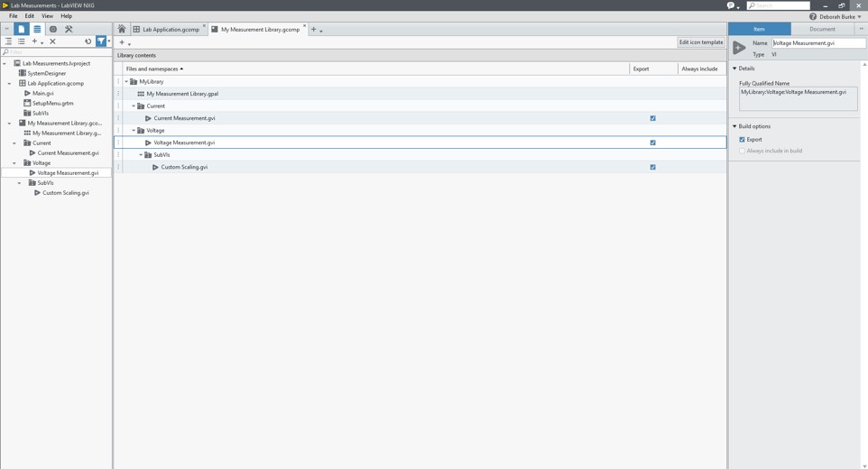
Task: Click the expand-all tree icon in project toolbar
Action: click(x=8, y=41)
